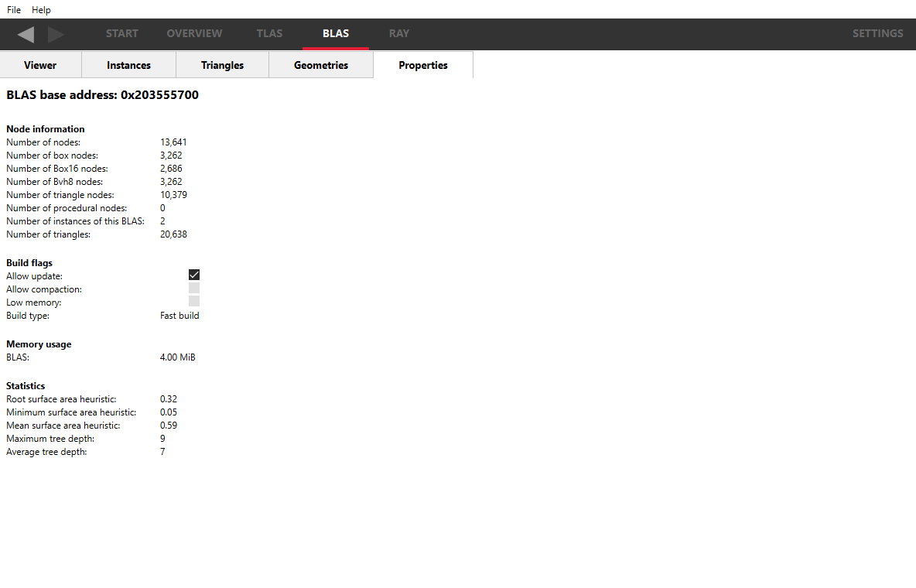The height and width of the screenshot is (588, 916).
Task: Click the Properties tab
Action: pos(423,65)
